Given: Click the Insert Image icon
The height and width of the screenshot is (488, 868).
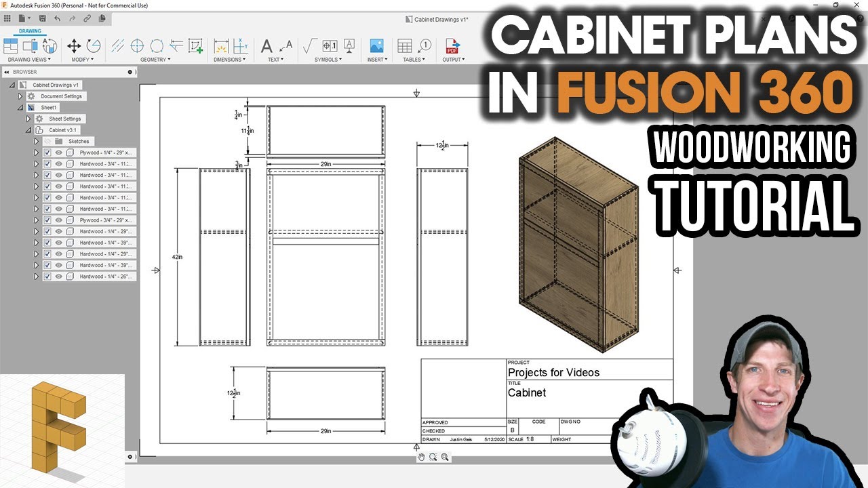Looking at the screenshot, I should pyautogui.click(x=376, y=46).
